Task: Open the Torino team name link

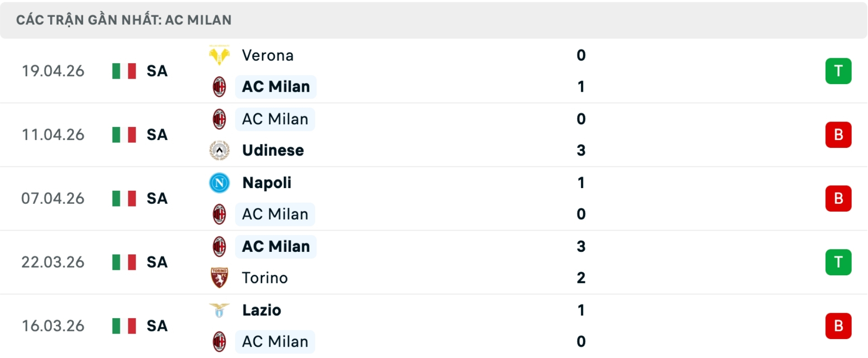Action: [265, 278]
